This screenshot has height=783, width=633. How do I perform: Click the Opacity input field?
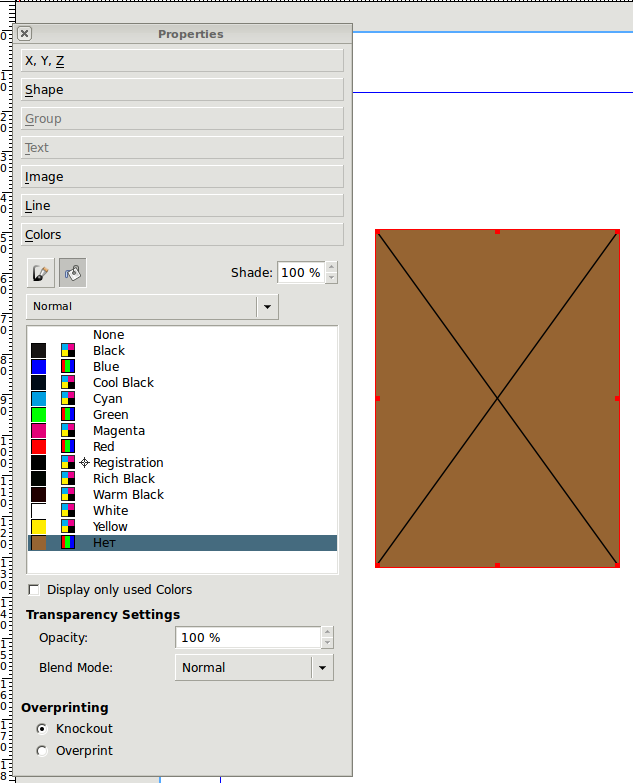coord(247,638)
